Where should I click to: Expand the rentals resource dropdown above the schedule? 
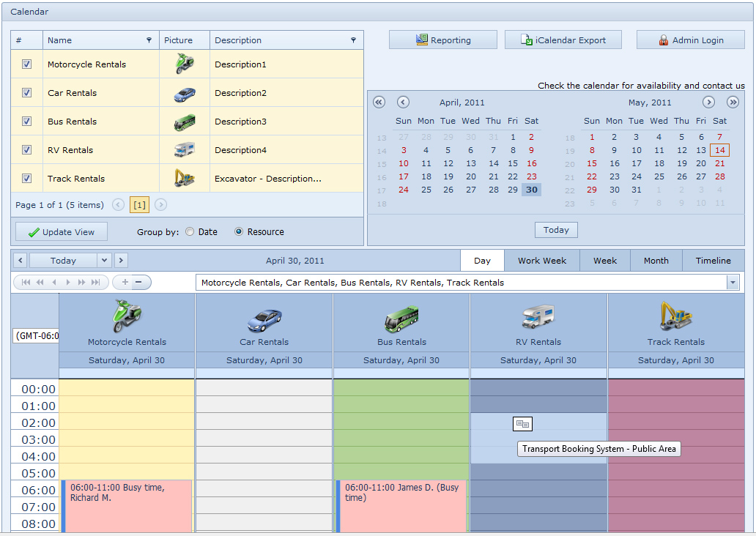point(732,282)
